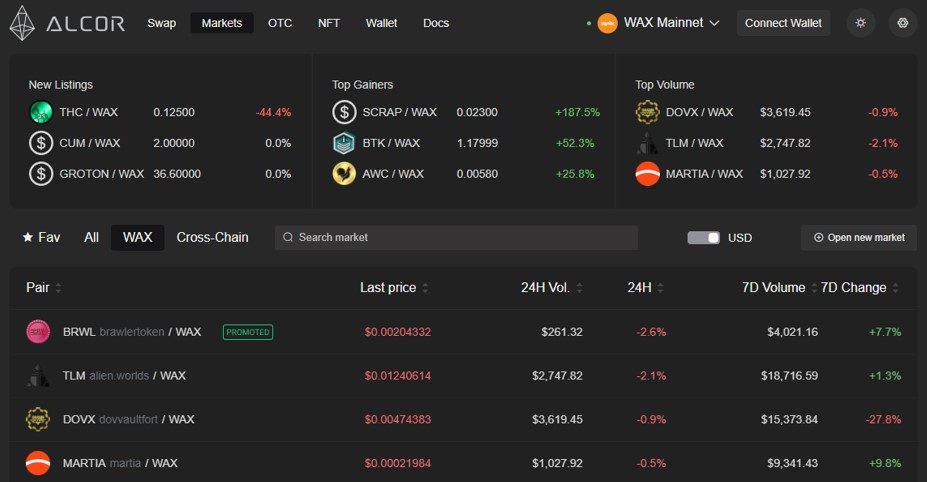The width and height of the screenshot is (927, 482).
Task: Click DOVX token icon in table row
Action: coord(38,419)
